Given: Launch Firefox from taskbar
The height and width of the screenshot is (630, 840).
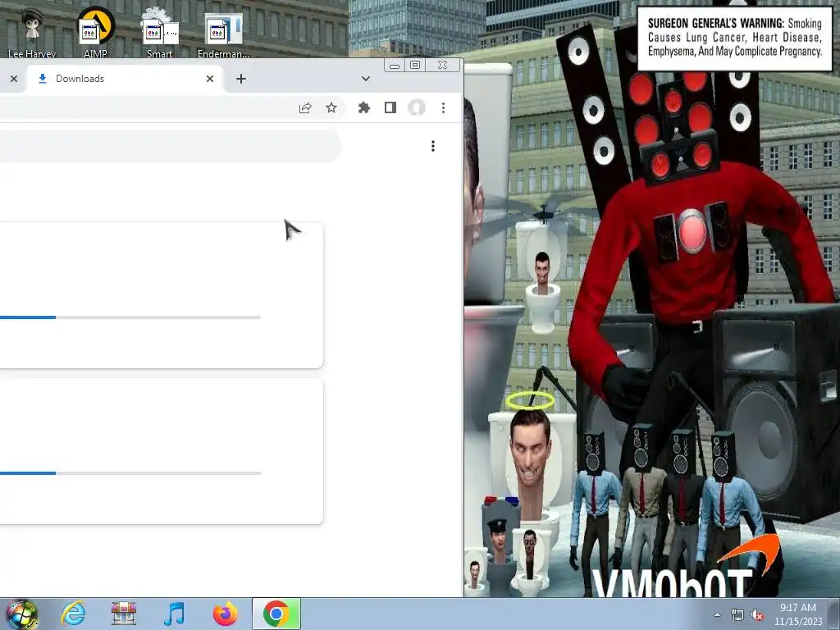Looking at the screenshot, I should point(225,614).
